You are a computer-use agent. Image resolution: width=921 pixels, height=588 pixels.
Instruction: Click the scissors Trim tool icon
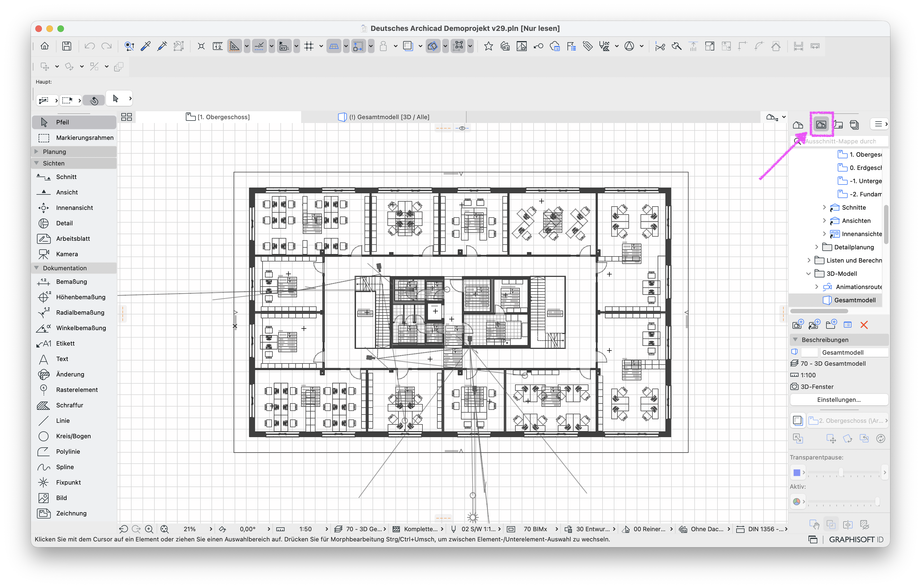(660, 46)
